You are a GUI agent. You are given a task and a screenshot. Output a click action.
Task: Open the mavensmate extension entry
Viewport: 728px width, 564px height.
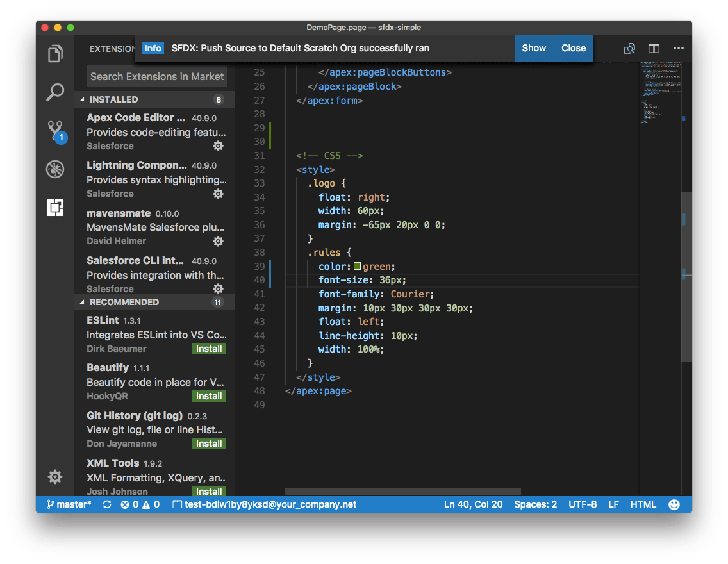(x=155, y=227)
